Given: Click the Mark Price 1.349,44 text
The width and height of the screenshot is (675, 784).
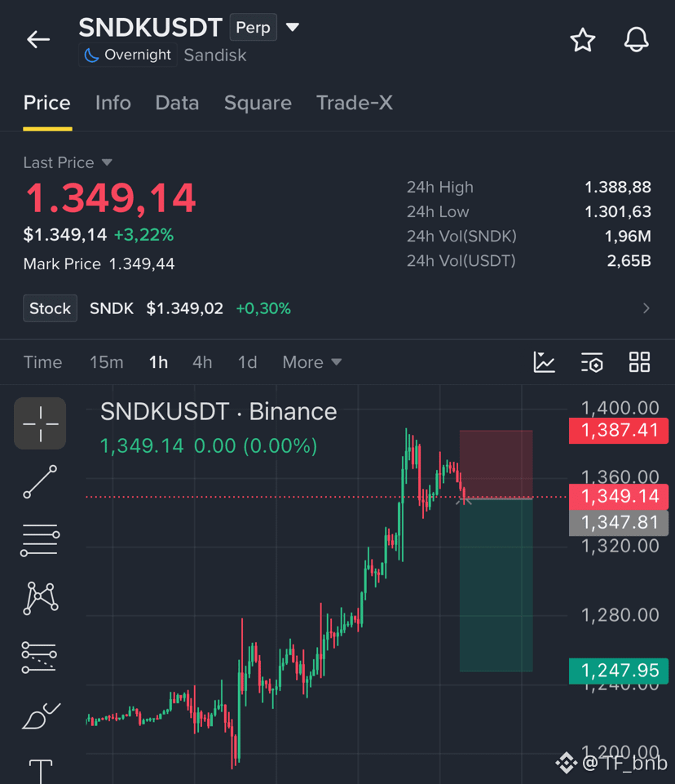Looking at the screenshot, I should point(99,264).
